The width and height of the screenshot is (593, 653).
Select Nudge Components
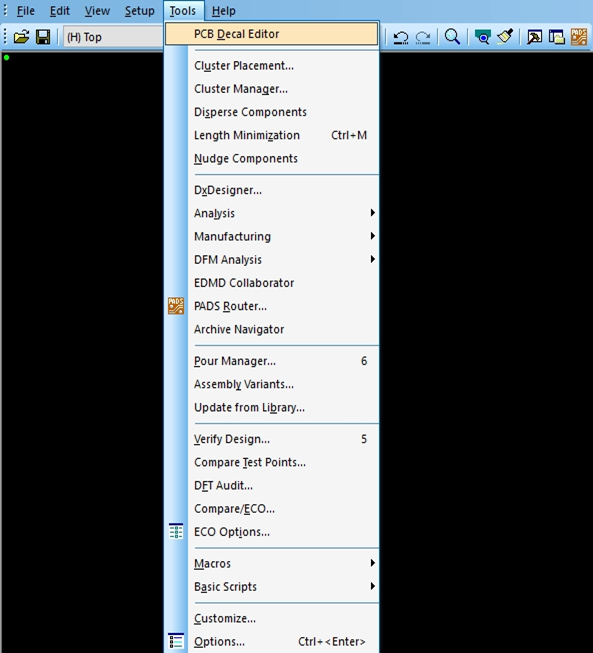click(272, 159)
